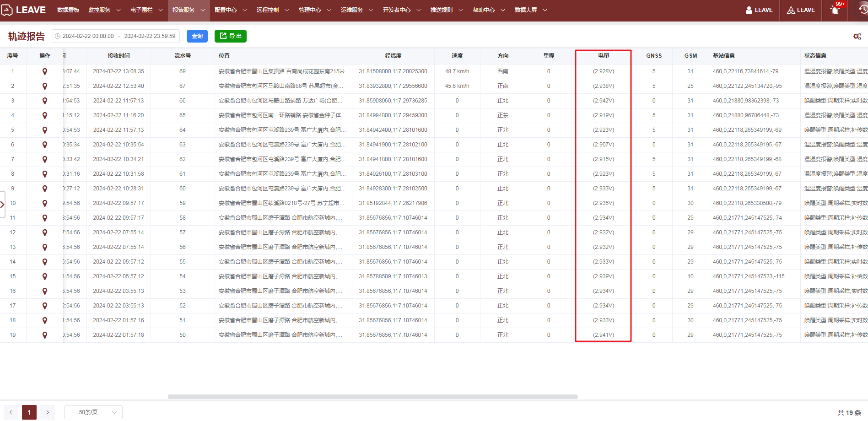The image size is (868, 421).
Task: Click the location pin for row 10
Action: 44,203
